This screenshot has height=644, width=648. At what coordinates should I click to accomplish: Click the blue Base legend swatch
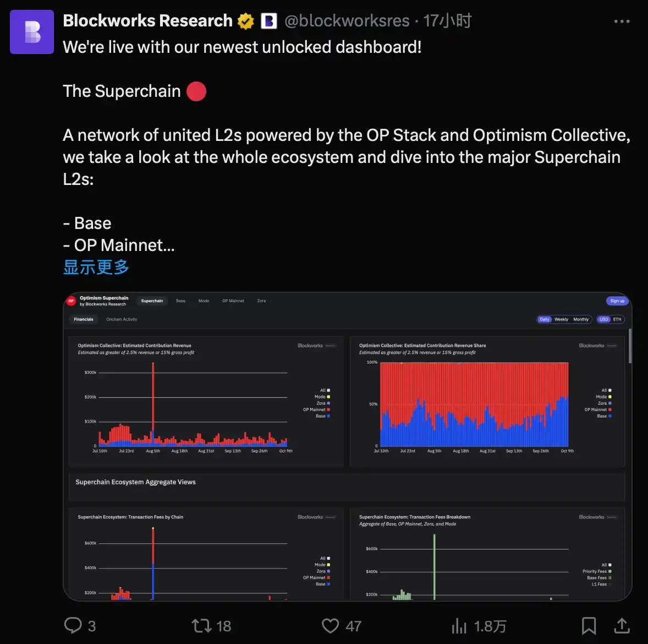pos(329,416)
